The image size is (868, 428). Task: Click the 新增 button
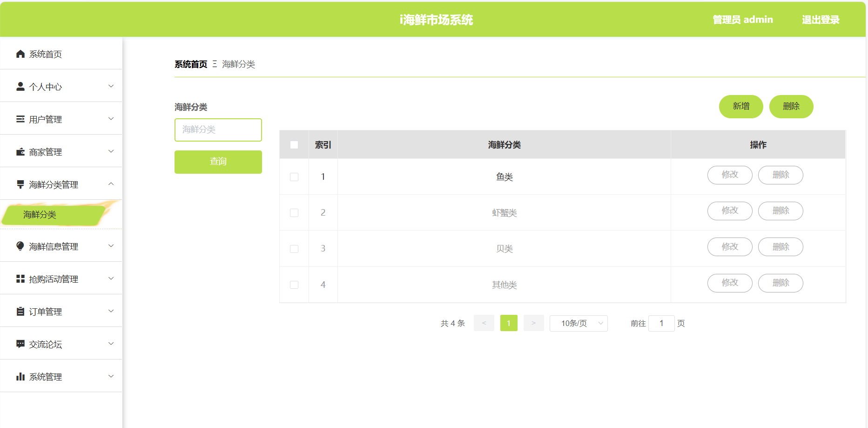click(741, 107)
